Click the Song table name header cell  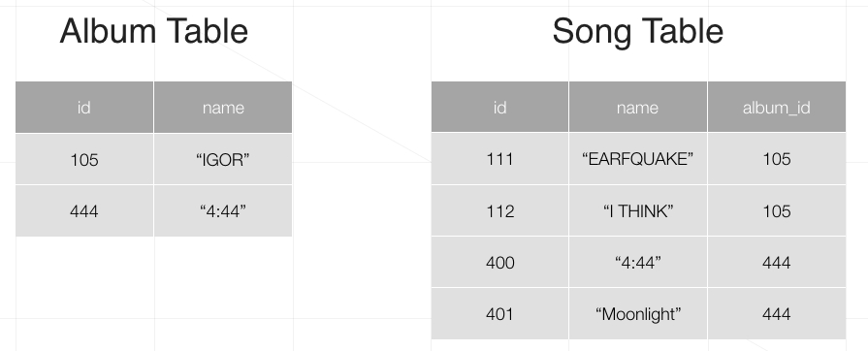[x=638, y=107]
